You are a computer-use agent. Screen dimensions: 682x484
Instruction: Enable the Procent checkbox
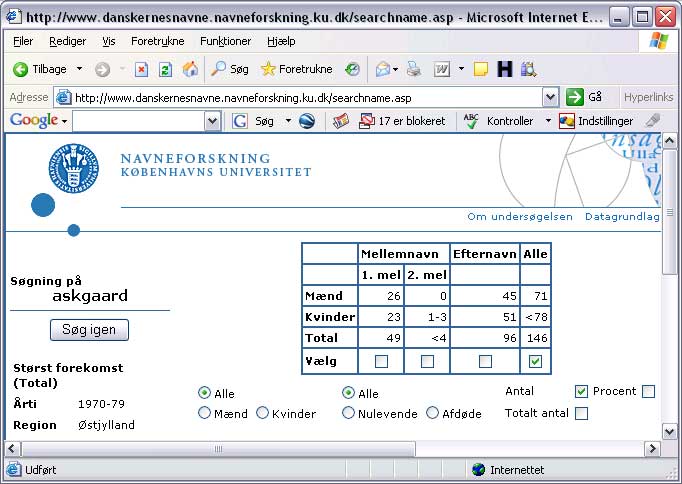pyautogui.click(x=648, y=391)
